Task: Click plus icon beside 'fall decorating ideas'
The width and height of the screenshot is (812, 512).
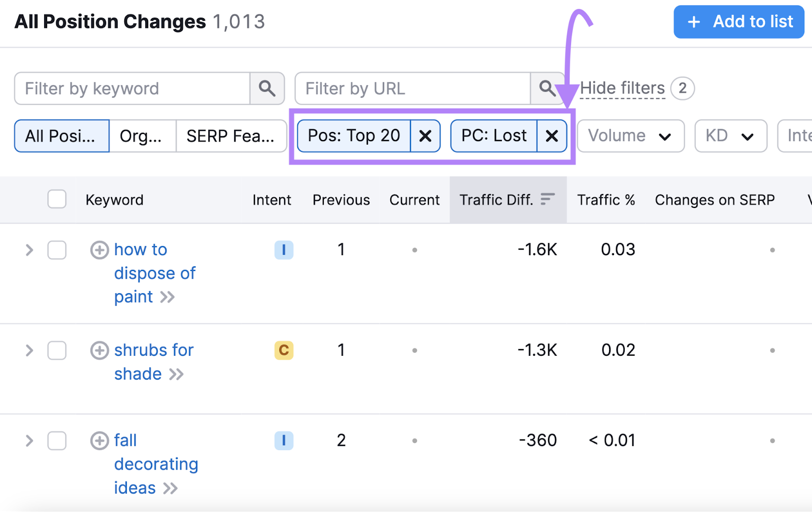Action: (99, 441)
